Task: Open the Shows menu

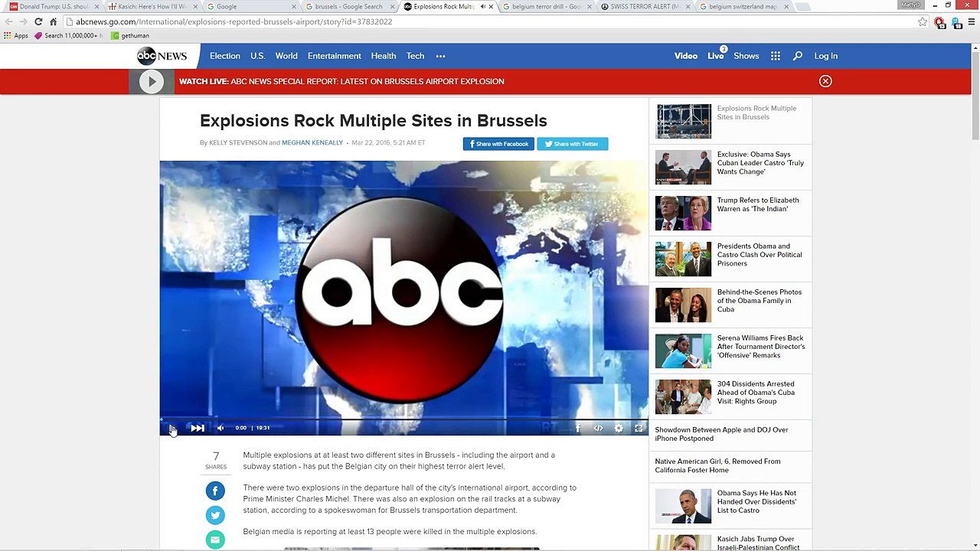Action: pyautogui.click(x=746, y=56)
